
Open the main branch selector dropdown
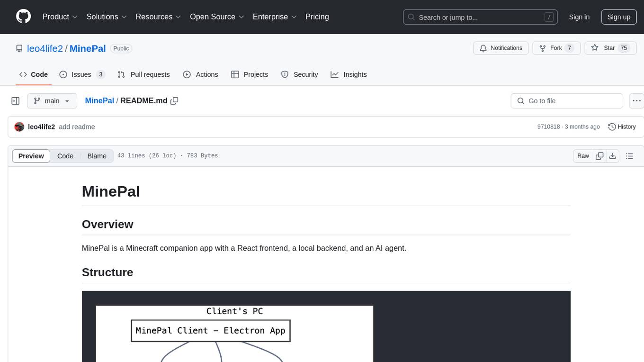[x=52, y=101]
